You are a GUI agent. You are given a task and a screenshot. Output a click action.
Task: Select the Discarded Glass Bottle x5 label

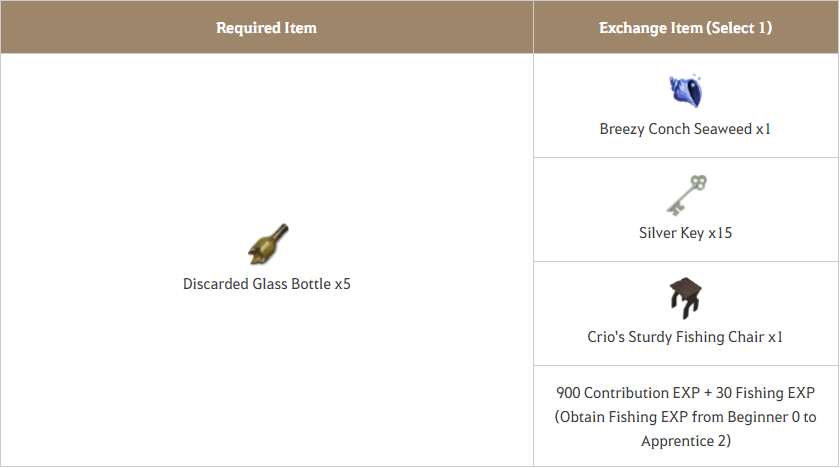[267, 284]
